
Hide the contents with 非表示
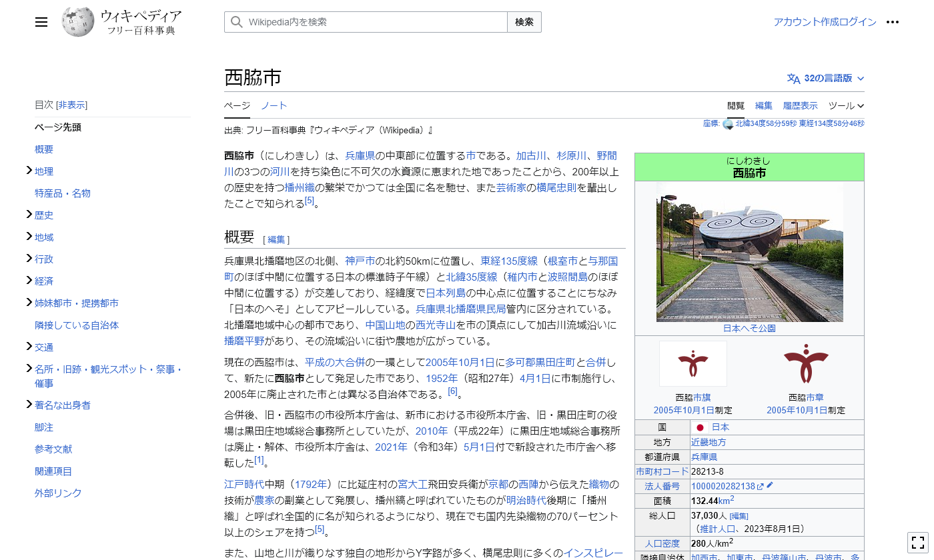pyautogui.click(x=71, y=105)
